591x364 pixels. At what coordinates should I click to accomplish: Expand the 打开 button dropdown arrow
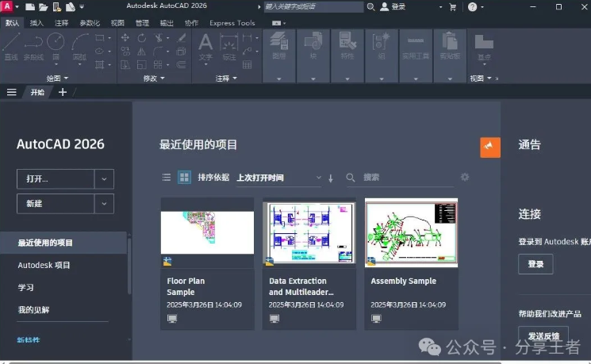tap(104, 179)
